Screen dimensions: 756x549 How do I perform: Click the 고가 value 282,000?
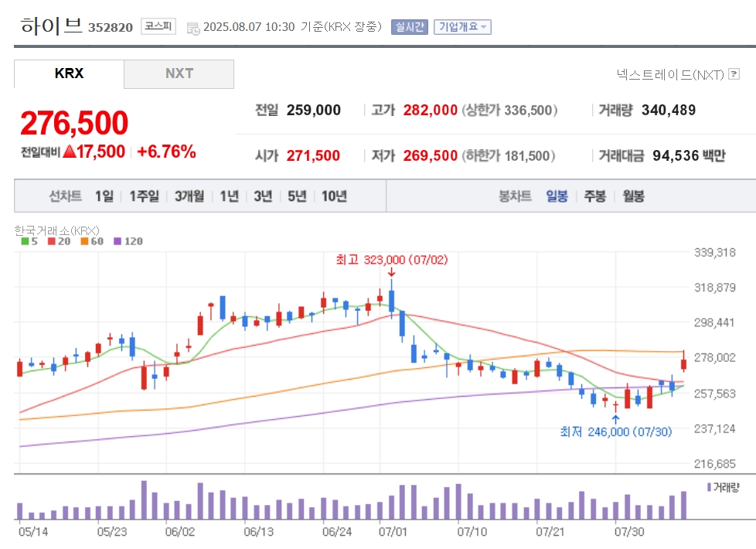click(x=430, y=110)
